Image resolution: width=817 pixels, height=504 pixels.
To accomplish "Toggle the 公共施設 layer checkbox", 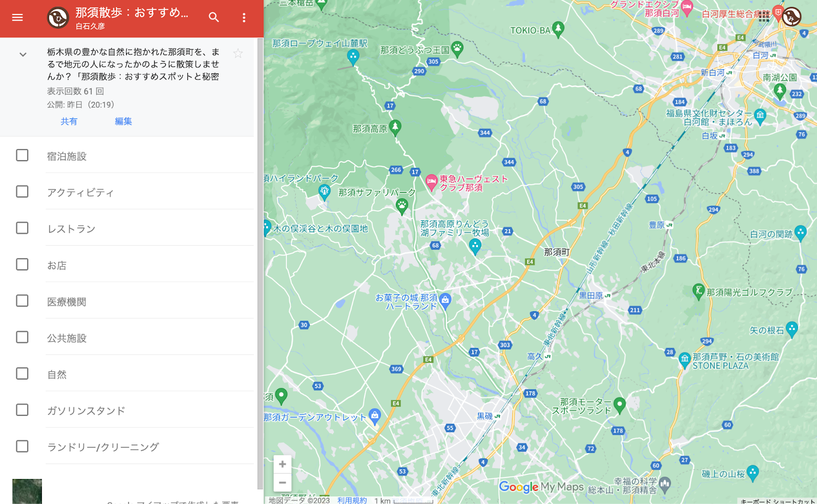I will coord(22,337).
